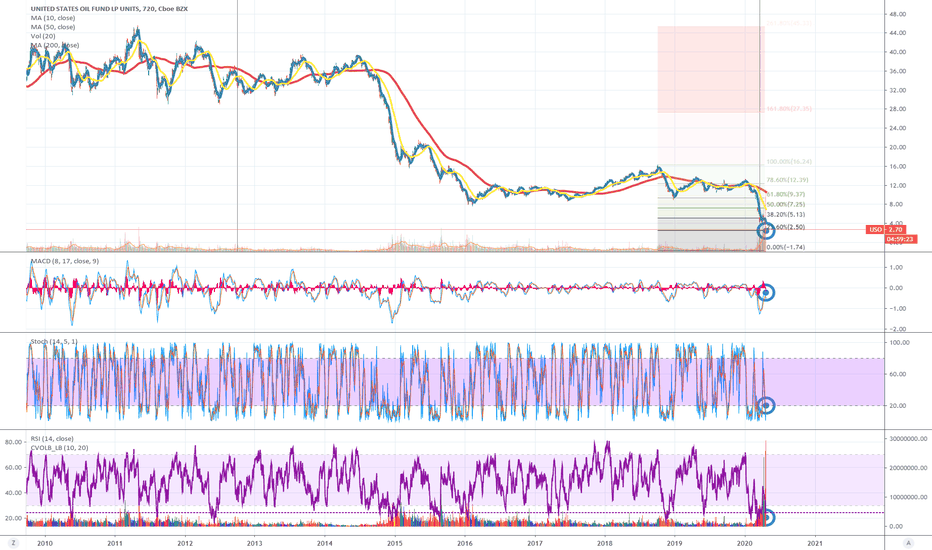Click the 261.80%(45.33) Fibonacci level label
Screen dimensions: 932x550
[x=789, y=23]
